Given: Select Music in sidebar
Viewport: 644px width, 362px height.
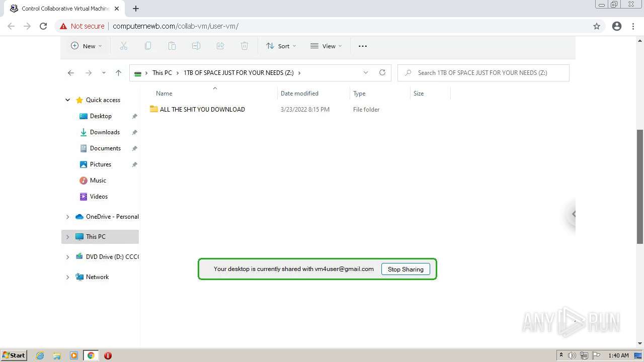Looking at the screenshot, I should [98, 180].
